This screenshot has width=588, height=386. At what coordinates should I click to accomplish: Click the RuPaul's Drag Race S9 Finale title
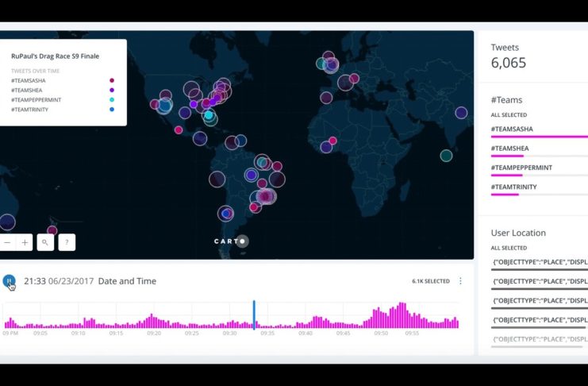pos(55,56)
